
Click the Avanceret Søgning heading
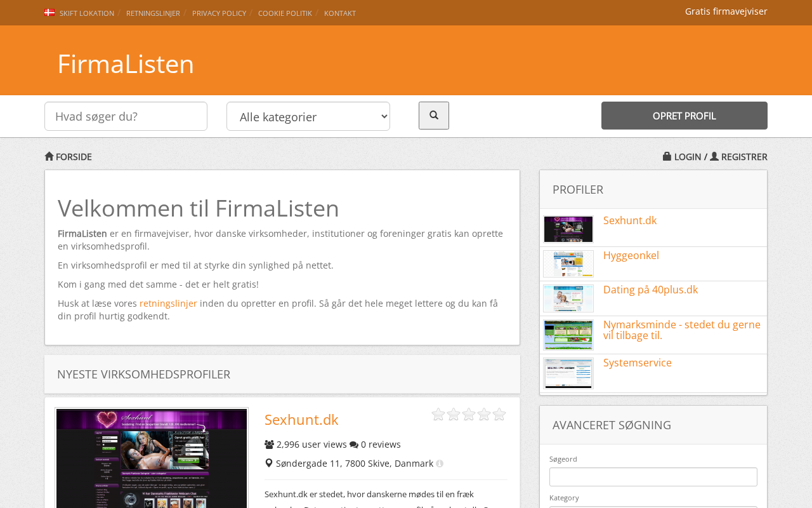(612, 425)
